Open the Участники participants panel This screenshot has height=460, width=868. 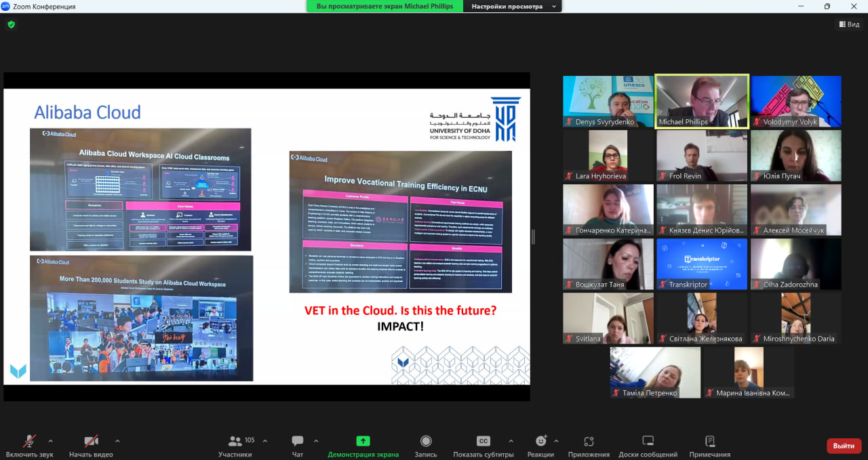235,442
